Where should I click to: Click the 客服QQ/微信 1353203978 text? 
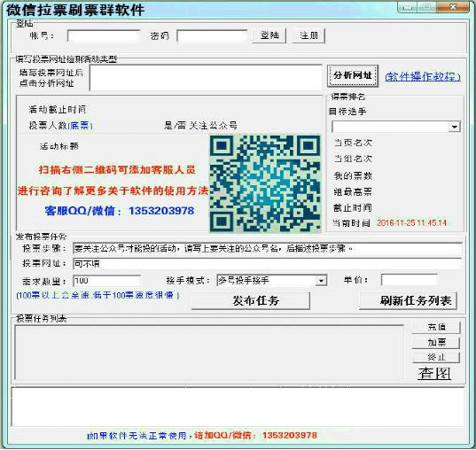coord(120,211)
